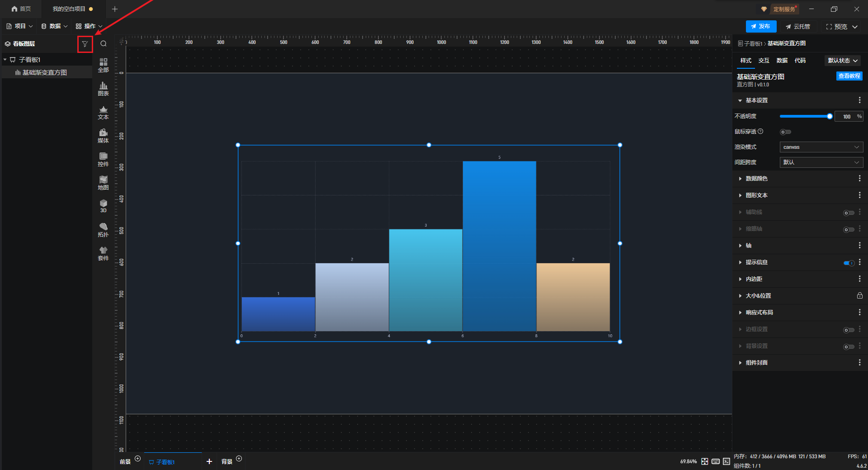Add a new sub-board with plus icon
This screenshot has width=868, height=470.
click(x=209, y=461)
